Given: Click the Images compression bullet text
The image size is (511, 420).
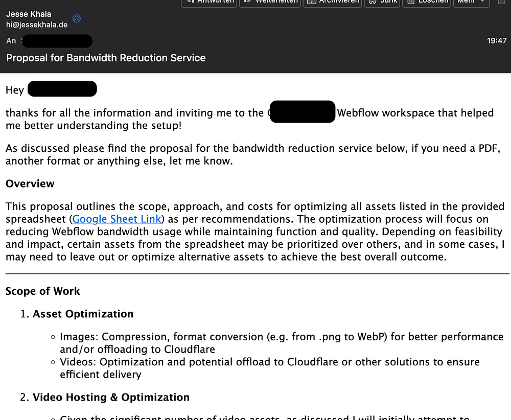Looking at the screenshot, I should point(282,343).
